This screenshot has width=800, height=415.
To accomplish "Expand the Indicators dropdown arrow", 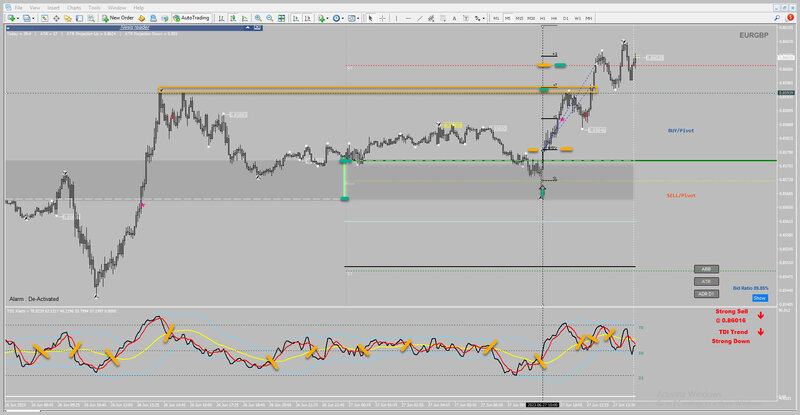I will (327, 18).
